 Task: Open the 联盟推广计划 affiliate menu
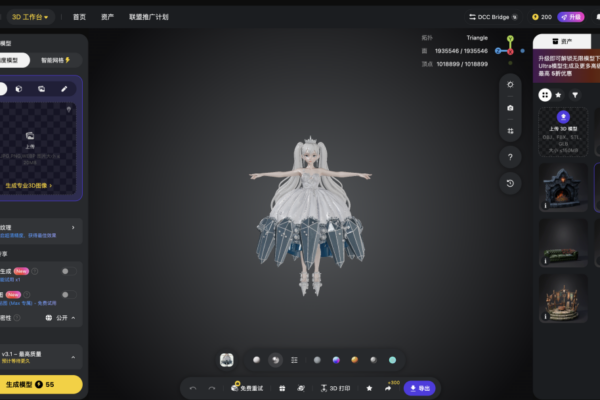149,17
